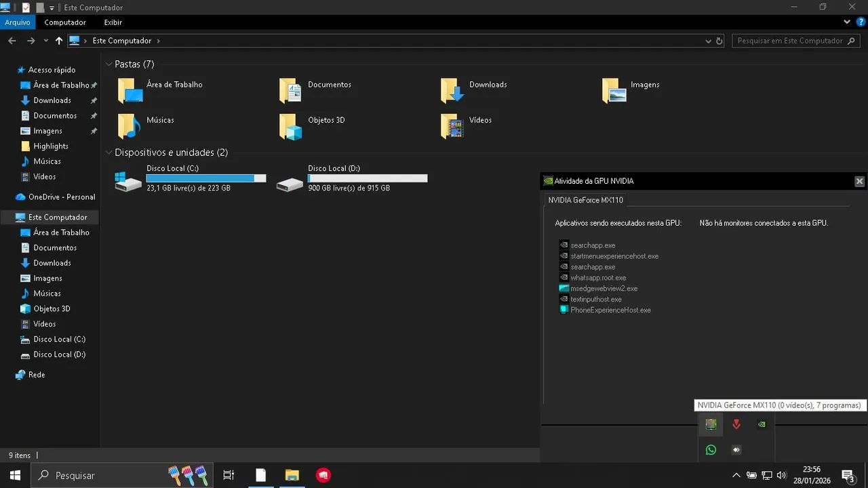Open the Objetos 3D folder icon

coord(291,126)
